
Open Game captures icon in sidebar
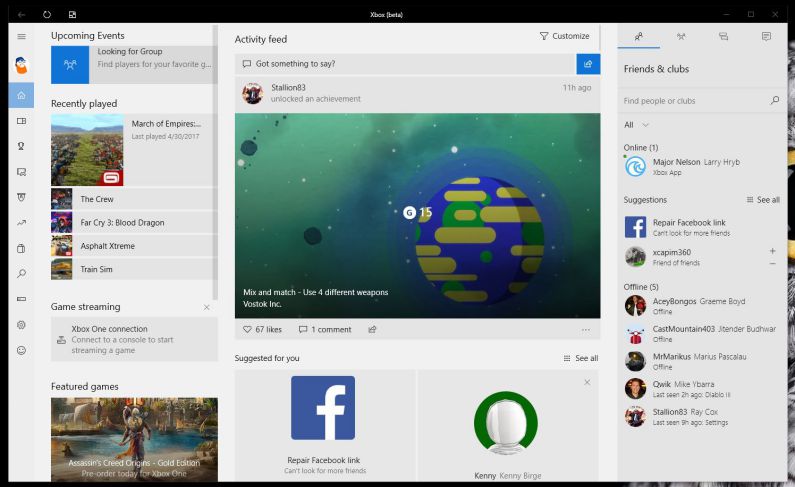point(21,172)
